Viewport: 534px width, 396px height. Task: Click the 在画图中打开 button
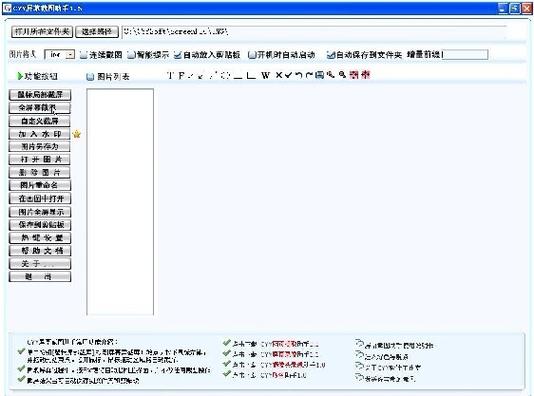(x=40, y=199)
